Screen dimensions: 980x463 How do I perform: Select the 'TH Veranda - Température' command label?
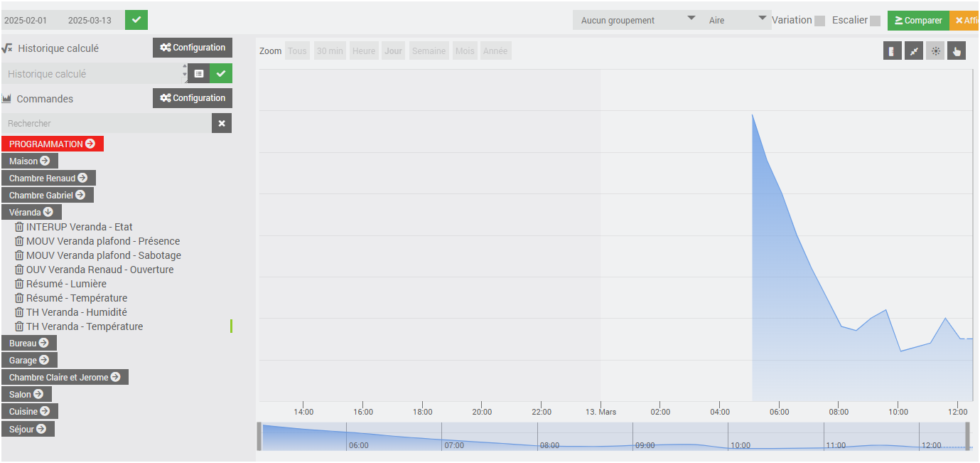[85, 326]
